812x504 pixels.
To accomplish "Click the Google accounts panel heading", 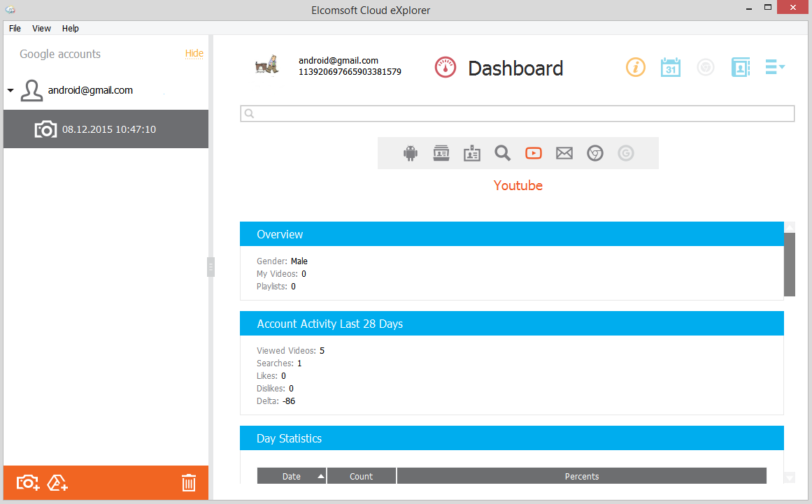I will point(60,54).
